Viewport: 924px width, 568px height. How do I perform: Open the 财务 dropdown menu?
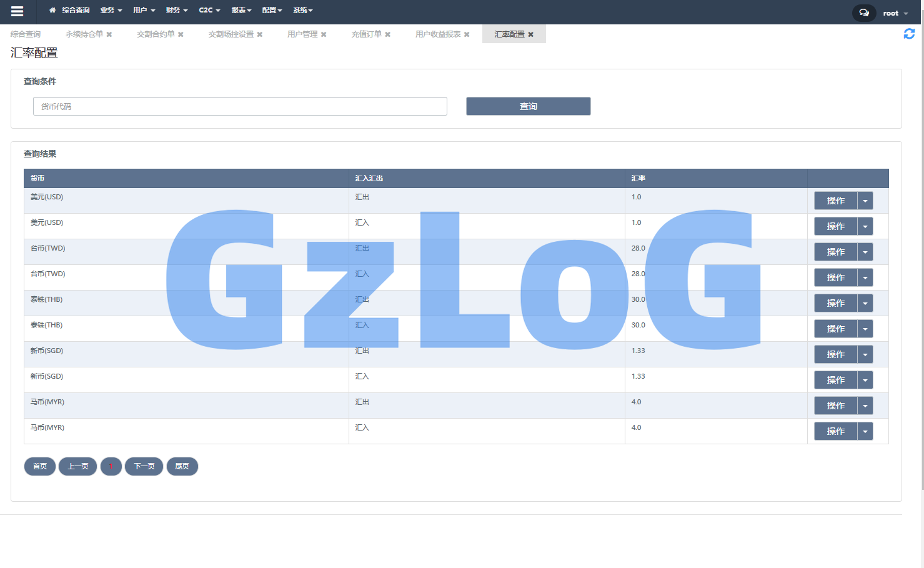pos(176,11)
